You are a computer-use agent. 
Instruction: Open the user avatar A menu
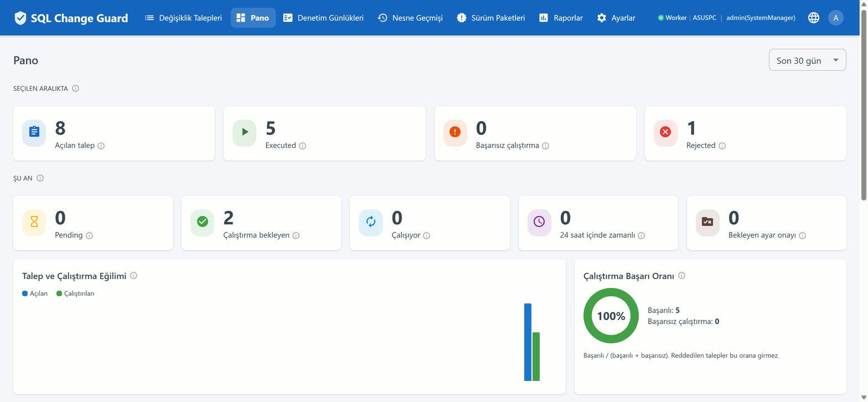pos(835,18)
